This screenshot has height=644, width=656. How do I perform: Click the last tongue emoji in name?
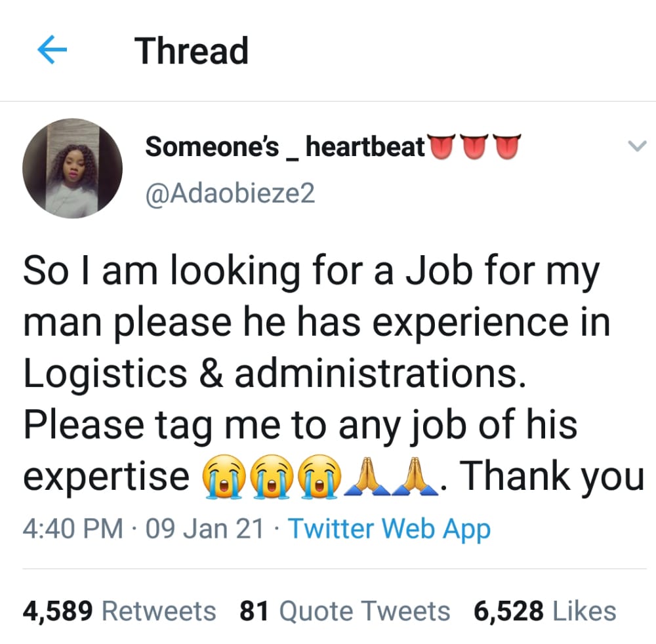(x=506, y=147)
